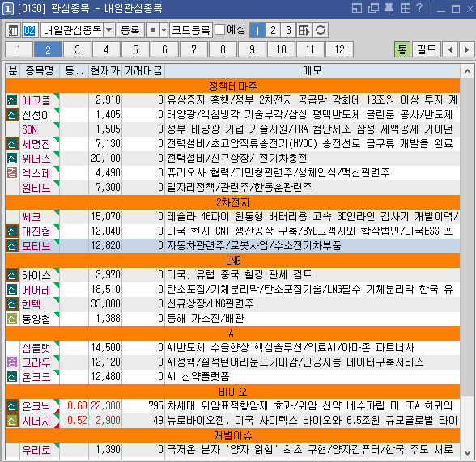
Task: Switch to tab 1
Action: pos(19,49)
